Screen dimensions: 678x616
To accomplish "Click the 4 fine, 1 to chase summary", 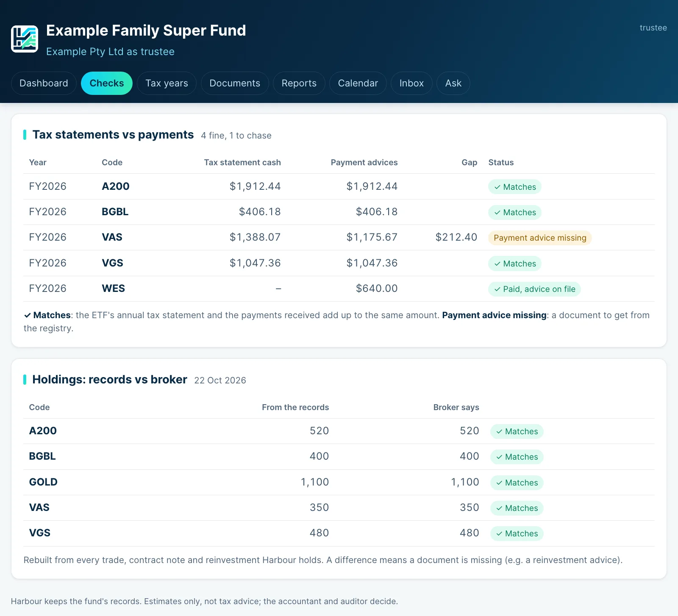I will point(236,136).
